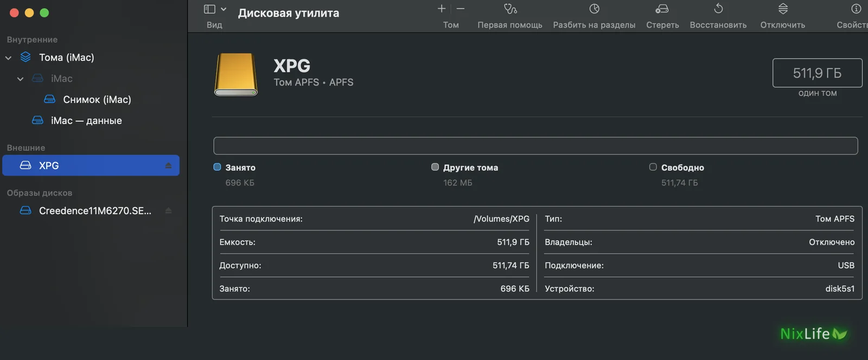Click the Стереть toolbar label
This screenshot has width=868, height=360.
pos(662,25)
